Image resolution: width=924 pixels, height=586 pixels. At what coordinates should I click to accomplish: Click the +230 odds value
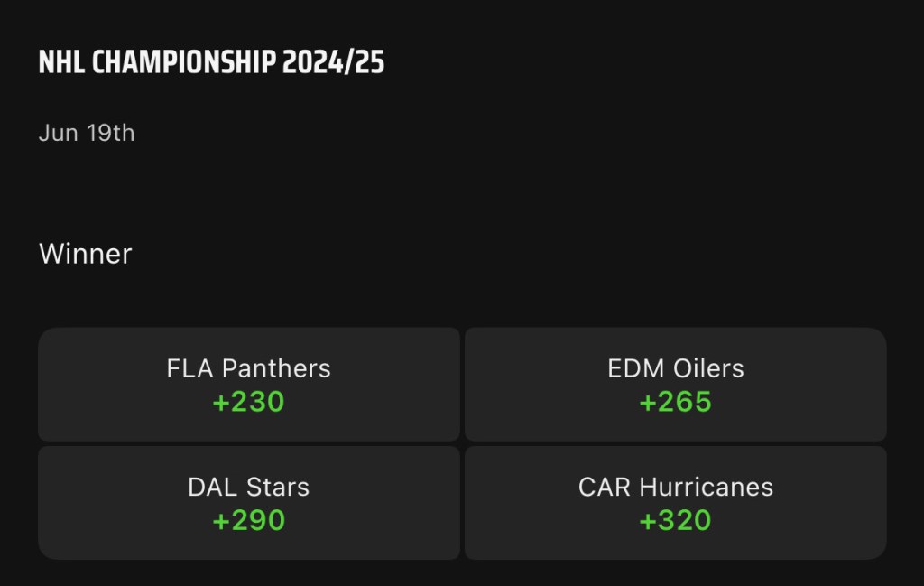tap(248, 402)
